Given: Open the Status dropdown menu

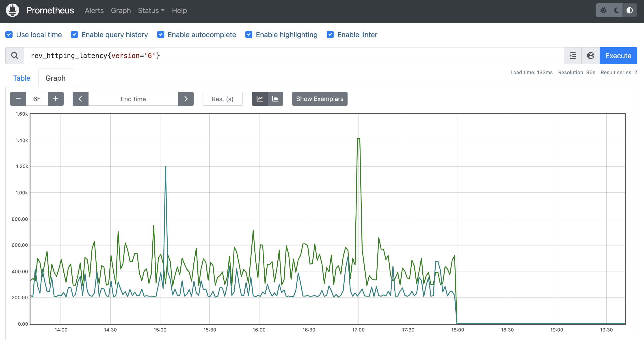Looking at the screenshot, I should (x=151, y=11).
